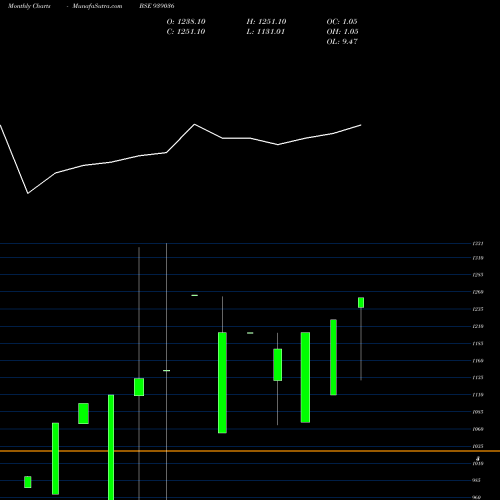Screen dimensions: 500x500
Task: Click the low price 'L: 1131.01'
Action: [266, 32]
